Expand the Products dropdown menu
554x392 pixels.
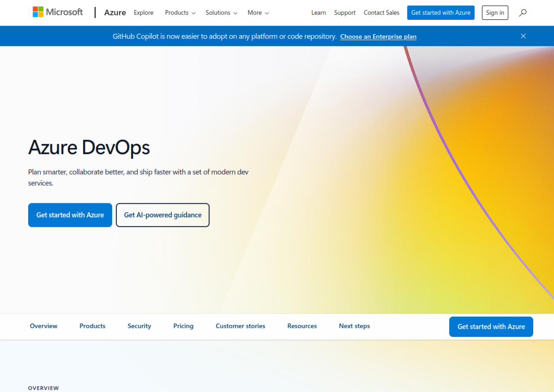coord(180,13)
